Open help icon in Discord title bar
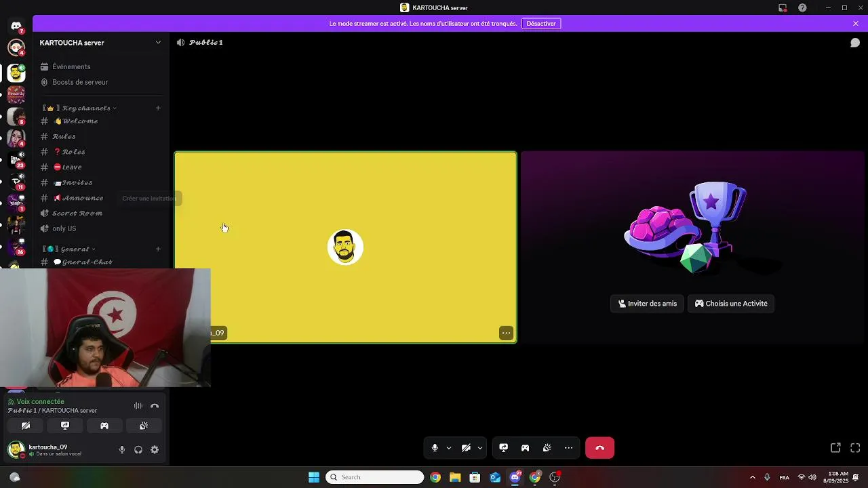This screenshot has width=868, height=488. (x=803, y=8)
